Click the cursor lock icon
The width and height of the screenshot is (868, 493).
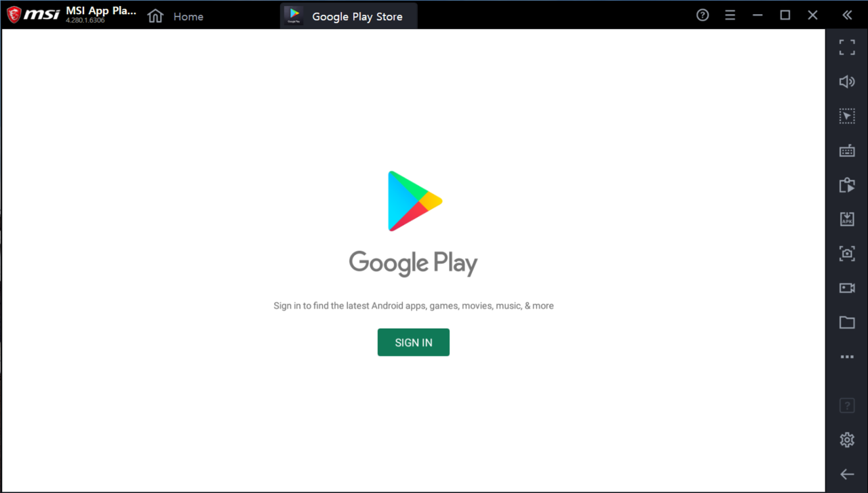pyautogui.click(x=847, y=116)
